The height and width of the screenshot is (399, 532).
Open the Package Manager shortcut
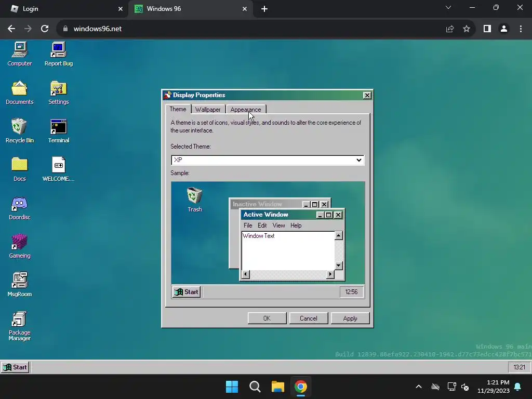click(x=20, y=326)
